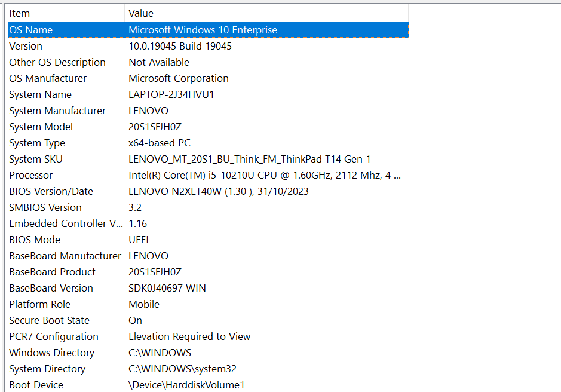This screenshot has width=561, height=392.
Task: Select the BIOS Version/Date row
Action: click(x=208, y=191)
